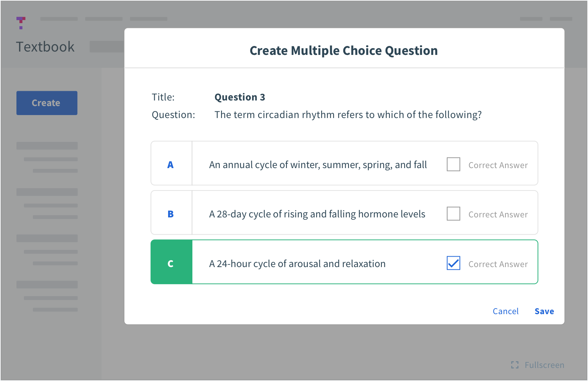The image size is (588, 381).
Task: Open the Textbook tab heading
Action: point(45,47)
